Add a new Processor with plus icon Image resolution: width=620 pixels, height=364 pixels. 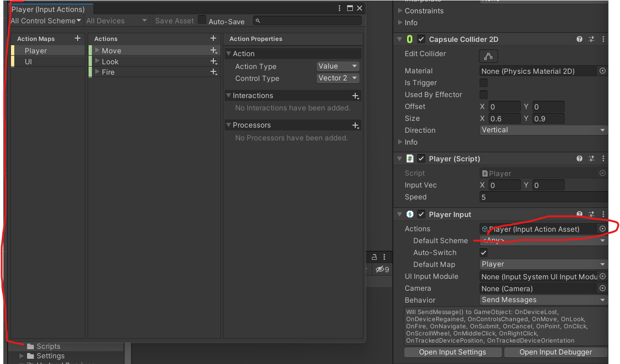(x=355, y=126)
